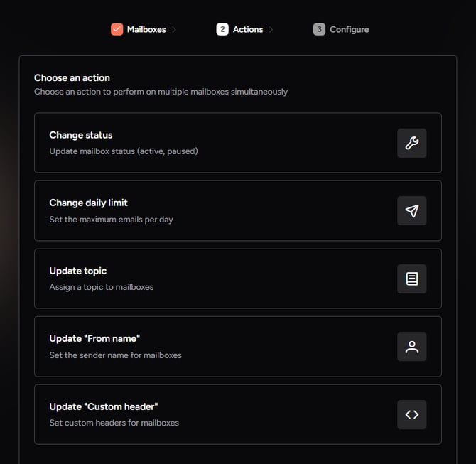Click "Set the maximum emails per day" description
The image size is (476, 464).
pyautogui.click(x=111, y=220)
